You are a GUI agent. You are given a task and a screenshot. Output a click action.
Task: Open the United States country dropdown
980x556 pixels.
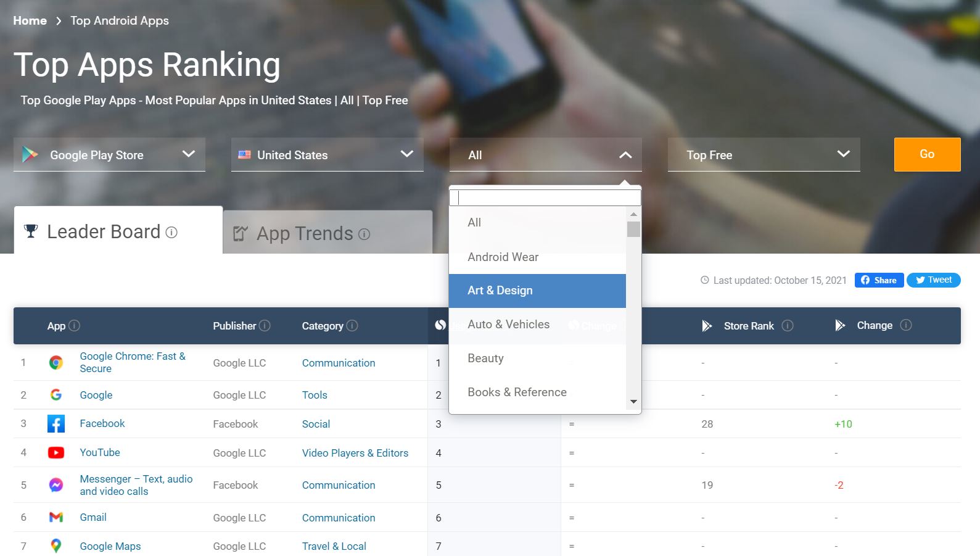327,154
